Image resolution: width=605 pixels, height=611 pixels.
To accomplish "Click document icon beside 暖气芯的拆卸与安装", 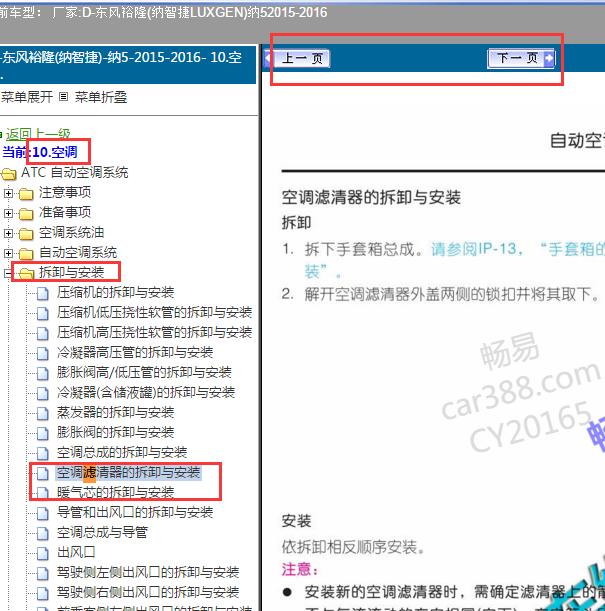I will point(42,493).
